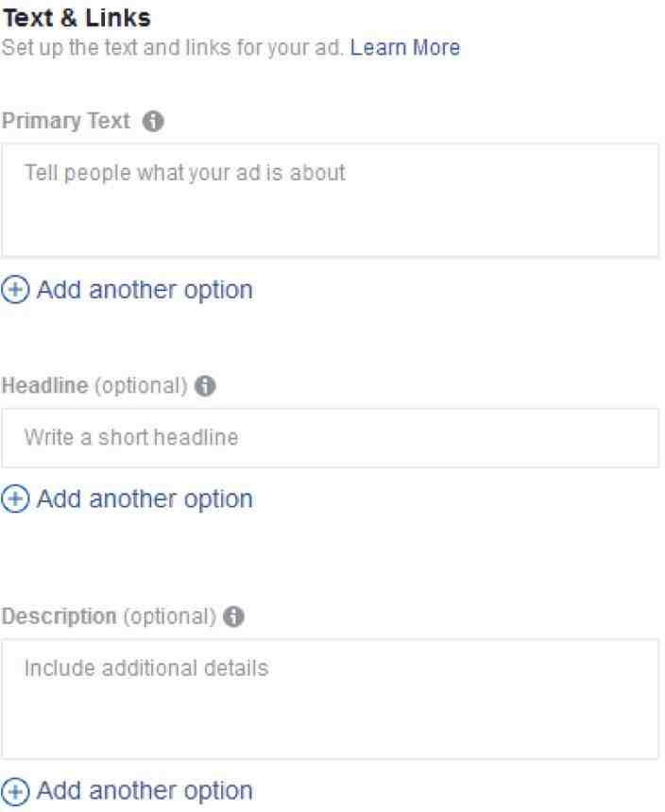Click the plus circle icon under Primary Text

point(15,290)
